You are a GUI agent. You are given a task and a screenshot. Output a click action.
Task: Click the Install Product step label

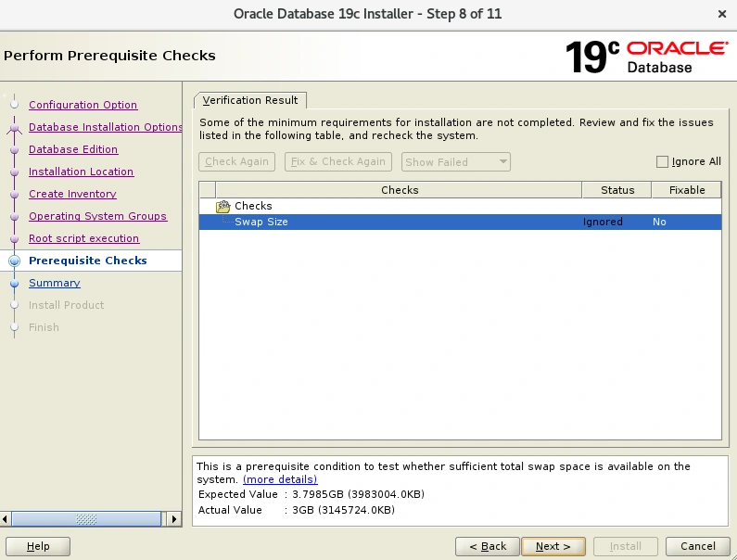(66, 305)
